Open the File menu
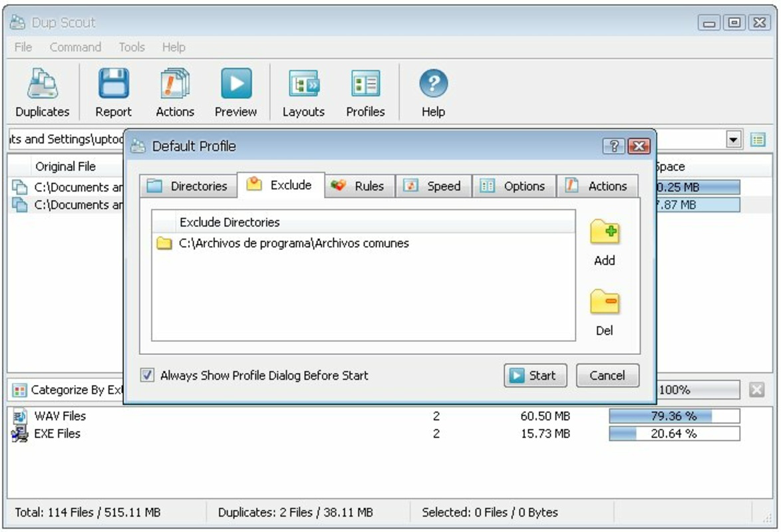Screen dimensions: 781x532 [x=23, y=47]
